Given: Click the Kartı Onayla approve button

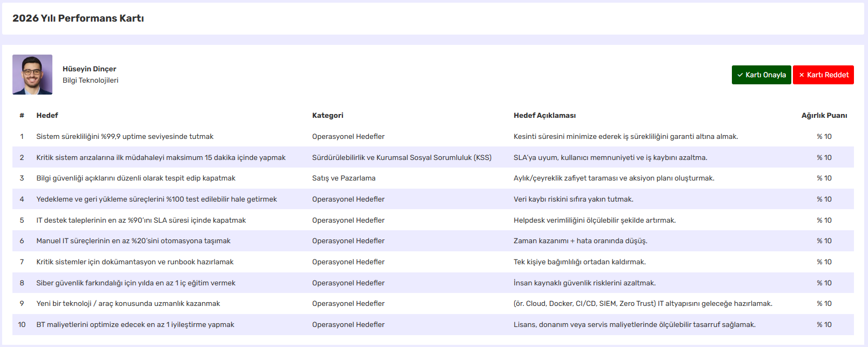Looking at the screenshot, I should coord(761,75).
